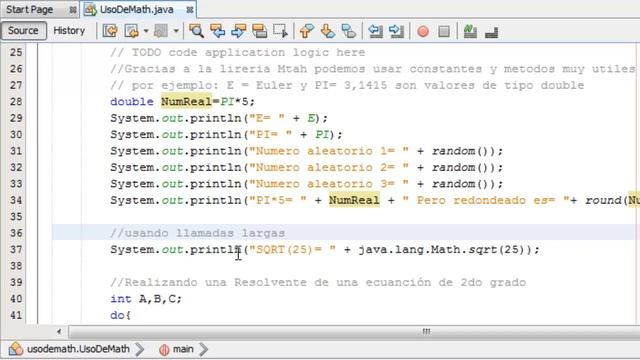Click the main method breadcrumb
This screenshot has width=640, height=360.
[x=183, y=349]
